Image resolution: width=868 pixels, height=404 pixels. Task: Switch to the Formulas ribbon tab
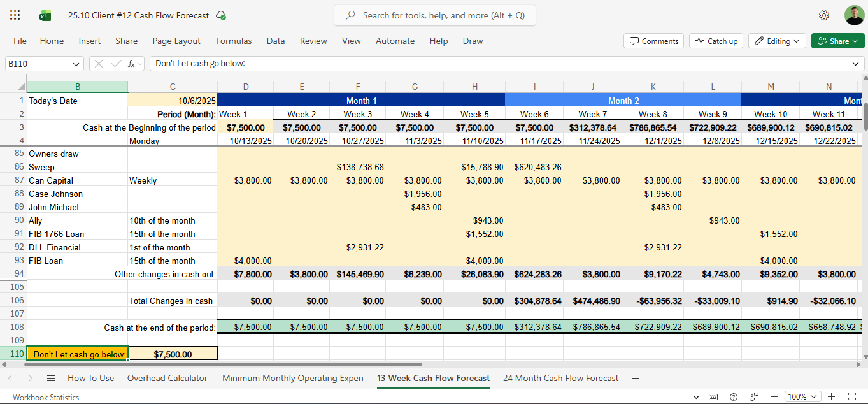pos(234,41)
